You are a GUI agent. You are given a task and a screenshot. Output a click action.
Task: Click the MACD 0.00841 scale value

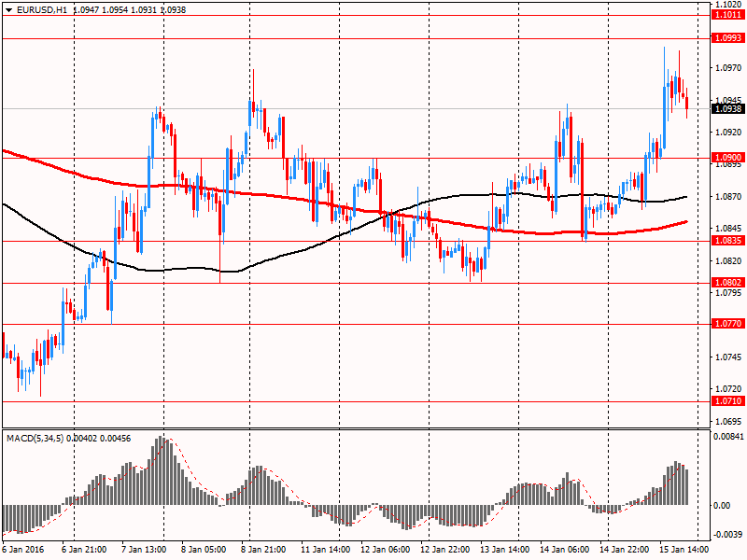coord(729,436)
